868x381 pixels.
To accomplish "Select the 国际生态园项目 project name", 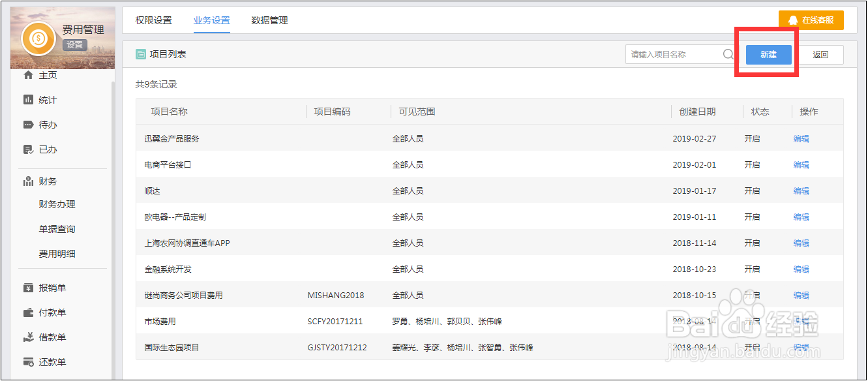I will (x=172, y=348).
